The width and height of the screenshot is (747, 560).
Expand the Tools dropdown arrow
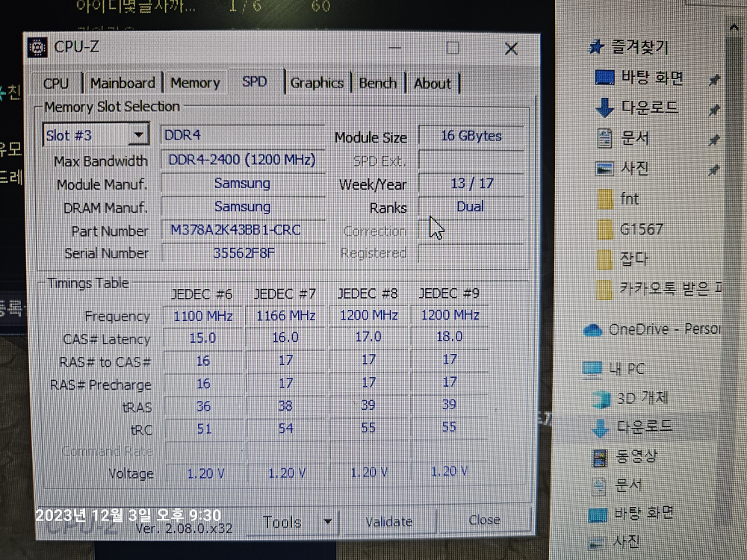tap(328, 522)
